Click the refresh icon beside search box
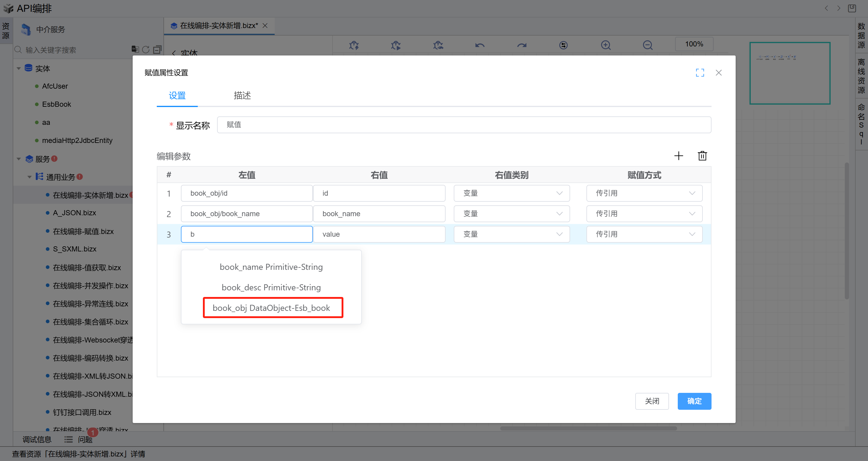Viewport: 868px width, 461px height. tap(146, 49)
